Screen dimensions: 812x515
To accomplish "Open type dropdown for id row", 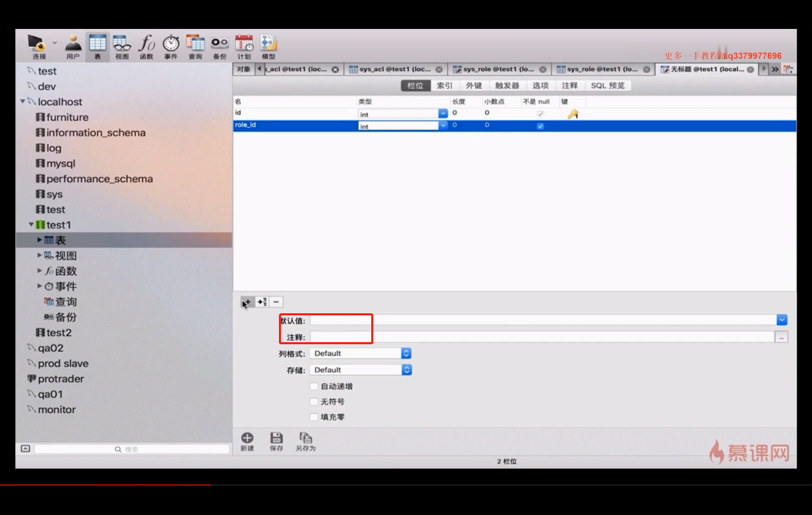I will pos(443,114).
